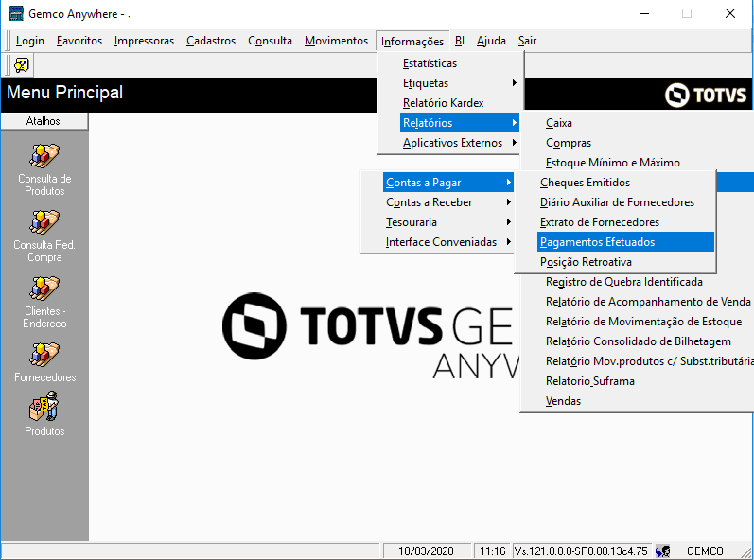
Task: Choose Pagamentos Efetuados report
Action: [x=625, y=242]
